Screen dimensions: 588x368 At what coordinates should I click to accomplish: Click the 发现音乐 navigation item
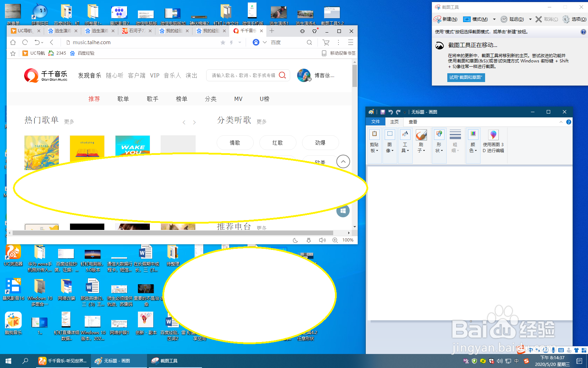[x=90, y=75]
